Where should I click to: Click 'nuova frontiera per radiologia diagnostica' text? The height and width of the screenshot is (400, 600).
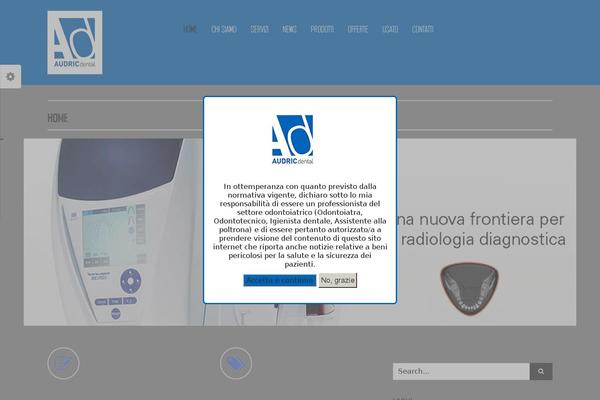click(x=481, y=229)
